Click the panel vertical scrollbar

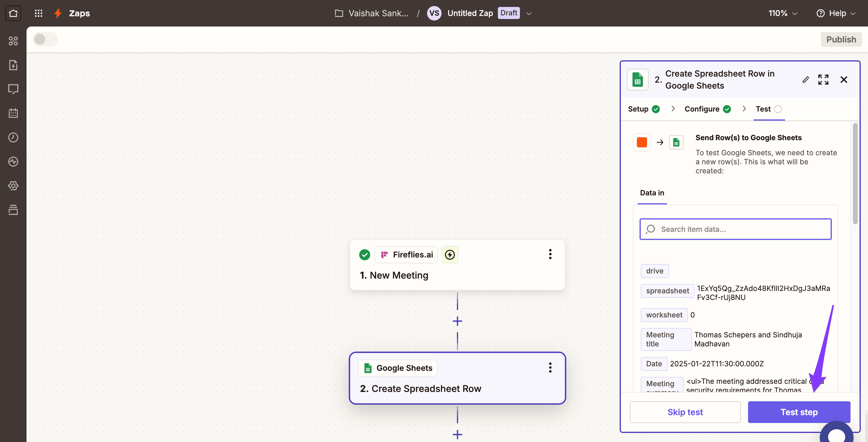855,174
